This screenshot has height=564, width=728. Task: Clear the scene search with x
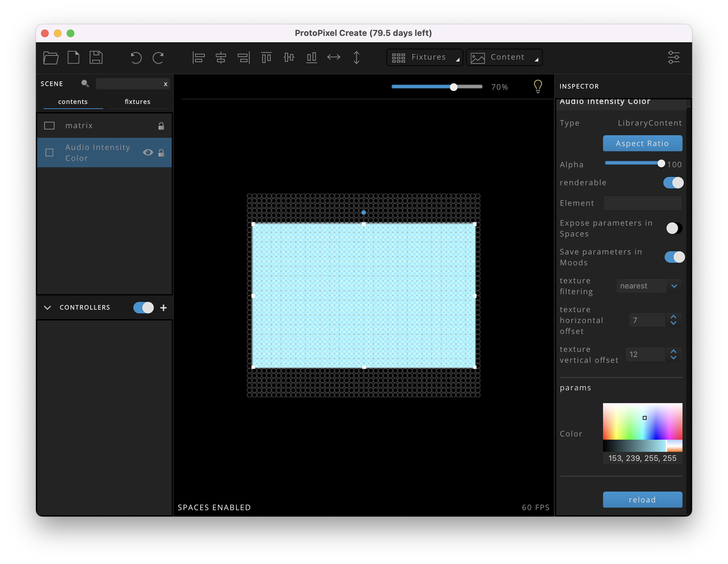coord(165,84)
